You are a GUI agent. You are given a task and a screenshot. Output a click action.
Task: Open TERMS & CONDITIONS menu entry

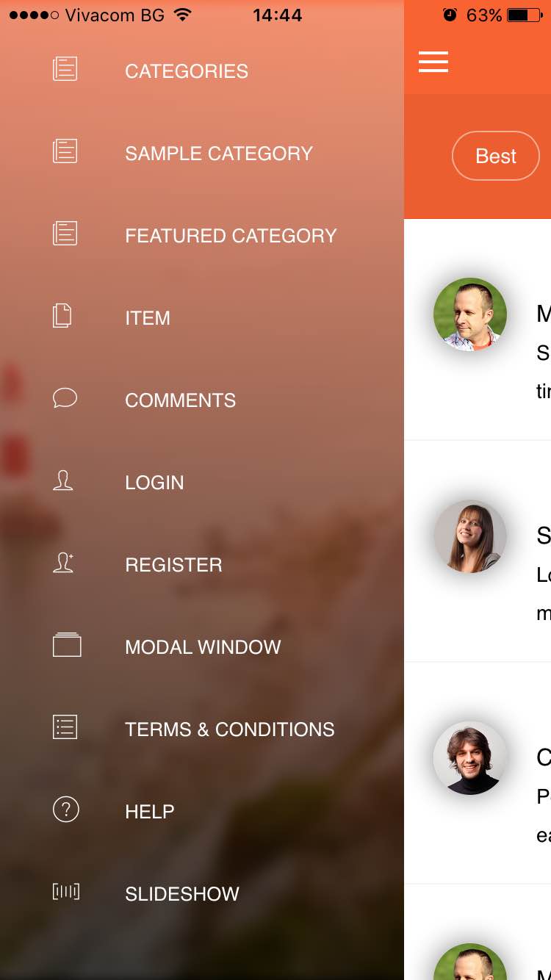pyautogui.click(x=230, y=729)
